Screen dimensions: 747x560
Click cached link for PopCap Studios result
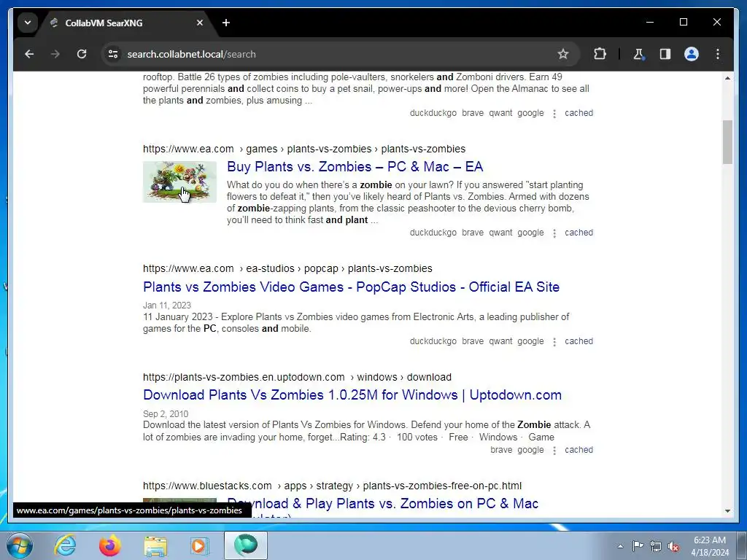[x=578, y=341]
